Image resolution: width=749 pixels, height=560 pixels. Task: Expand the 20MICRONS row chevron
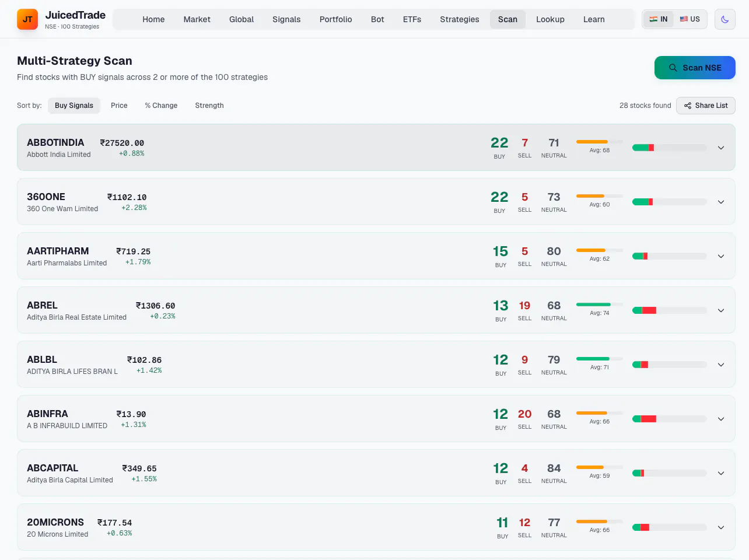[x=721, y=527]
